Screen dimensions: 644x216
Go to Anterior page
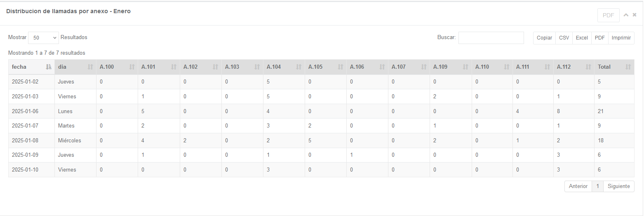[x=578, y=186]
